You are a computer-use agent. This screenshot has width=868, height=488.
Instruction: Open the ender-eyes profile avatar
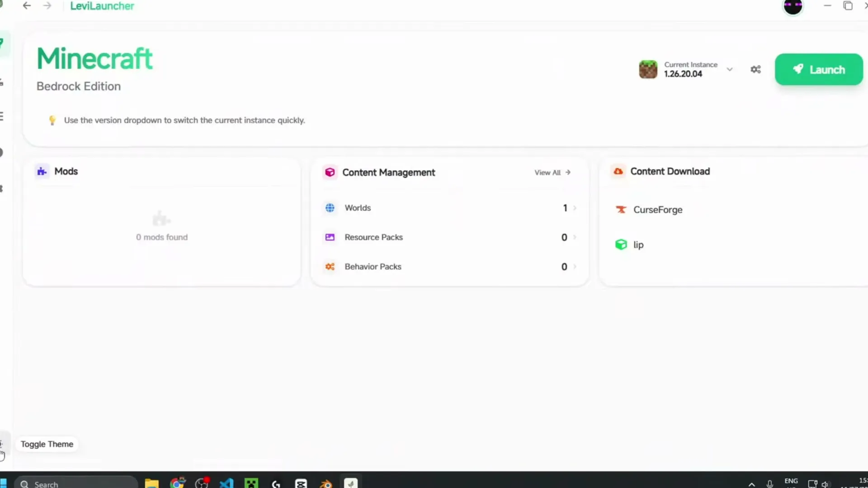pos(793,6)
